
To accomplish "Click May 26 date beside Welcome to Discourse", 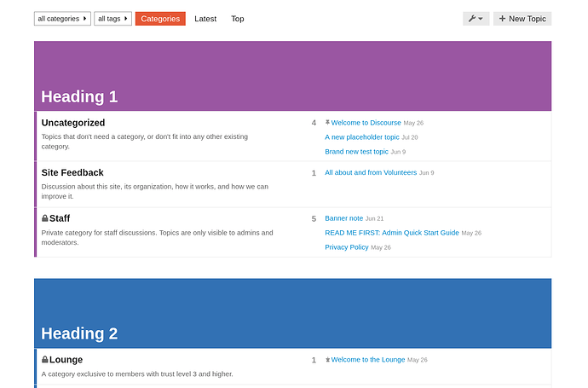I will point(413,123).
